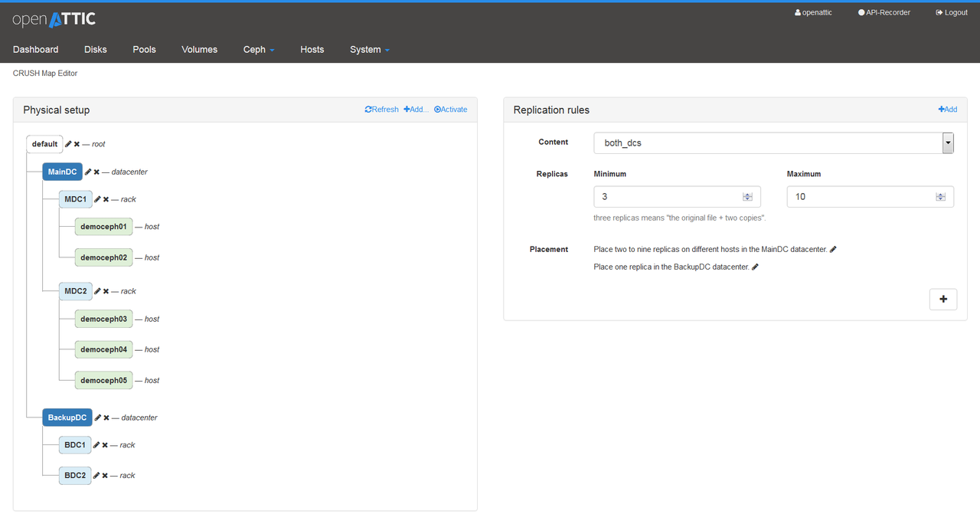
Task: Click the X icon beside MDC2 rack
Action: click(106, 291)
